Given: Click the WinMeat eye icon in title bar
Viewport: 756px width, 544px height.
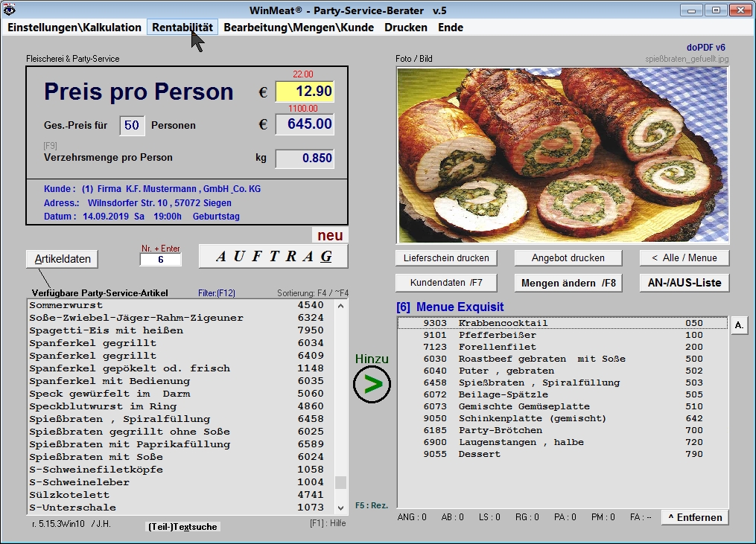Looking at the screenshot, I should [9, 10].
